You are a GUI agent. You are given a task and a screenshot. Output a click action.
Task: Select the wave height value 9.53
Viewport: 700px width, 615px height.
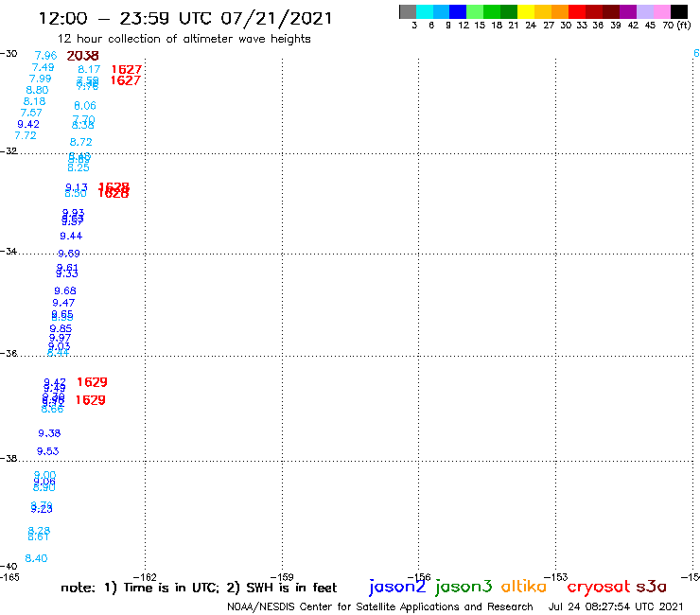47,451
